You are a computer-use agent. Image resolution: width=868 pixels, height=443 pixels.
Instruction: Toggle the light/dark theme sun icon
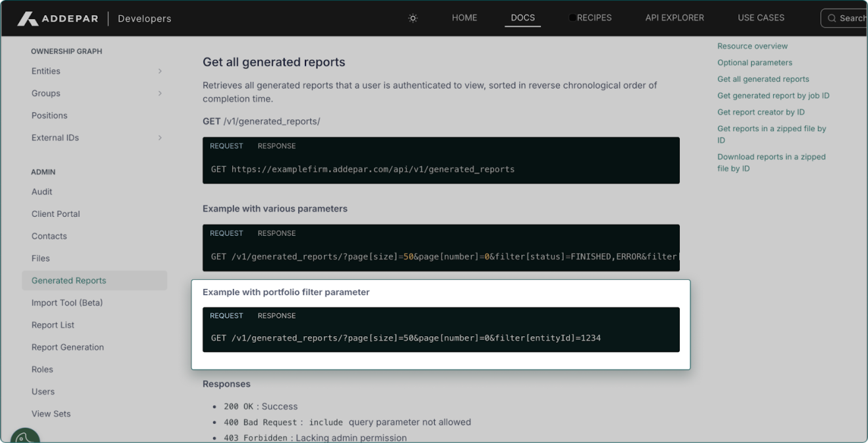[x=413, y=18]
